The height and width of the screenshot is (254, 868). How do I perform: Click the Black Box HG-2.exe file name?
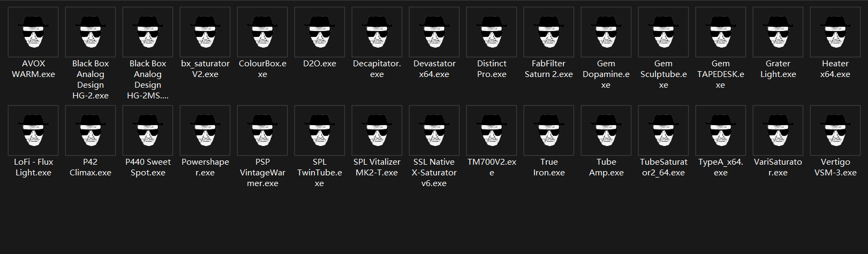tap(90, 79)
